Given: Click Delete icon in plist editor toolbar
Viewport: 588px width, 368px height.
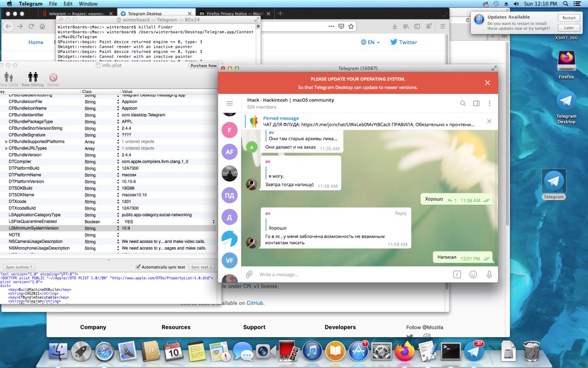Looking at the screenshot, I should (x=53, y=79).
